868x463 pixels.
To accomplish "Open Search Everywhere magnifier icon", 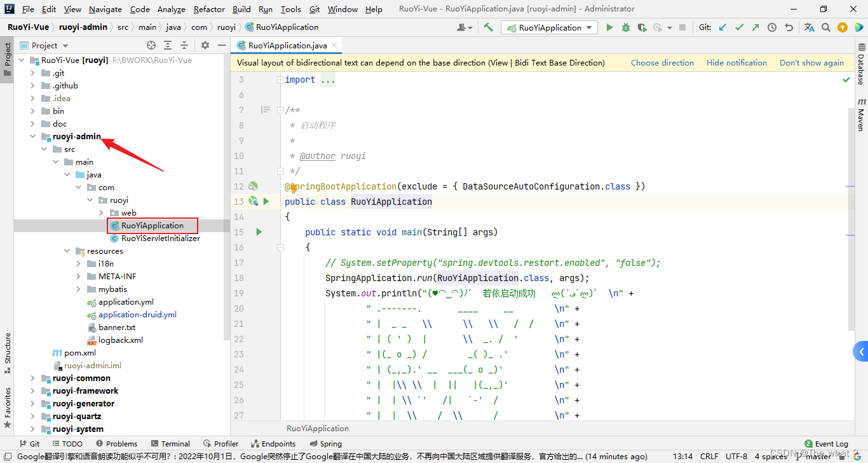I will click(826, 27).
